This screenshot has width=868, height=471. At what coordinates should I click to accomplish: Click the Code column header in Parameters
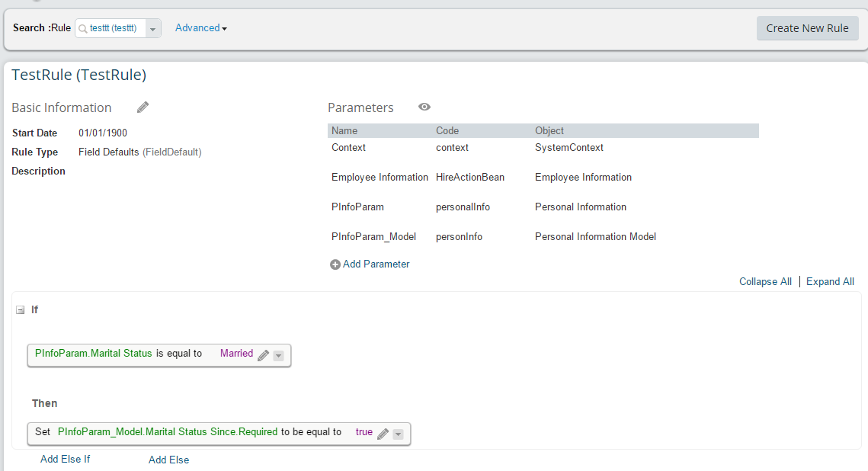point(447,130)
